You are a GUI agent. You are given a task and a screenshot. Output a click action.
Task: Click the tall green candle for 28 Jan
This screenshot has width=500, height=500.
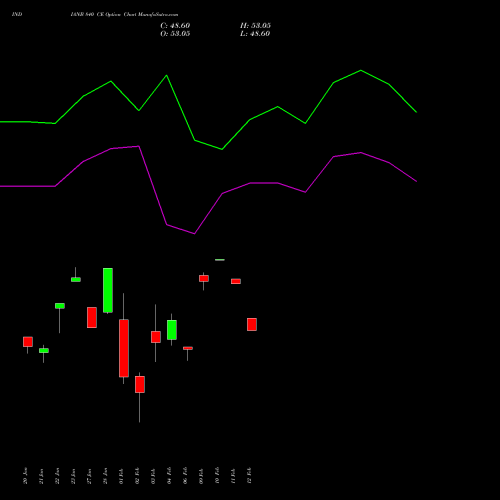pos(108,290)
